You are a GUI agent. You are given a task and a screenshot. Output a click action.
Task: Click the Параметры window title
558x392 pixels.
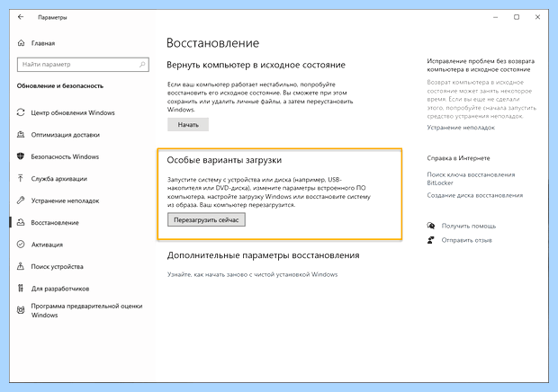click(52, 17)
